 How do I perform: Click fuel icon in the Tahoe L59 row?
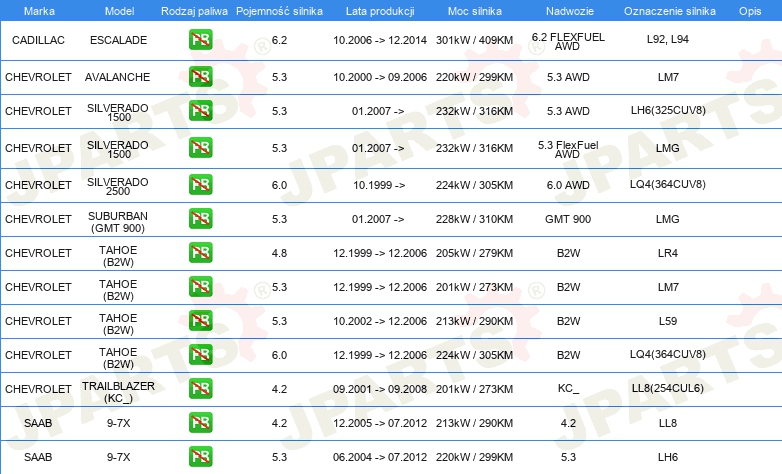tap(200, 320)
